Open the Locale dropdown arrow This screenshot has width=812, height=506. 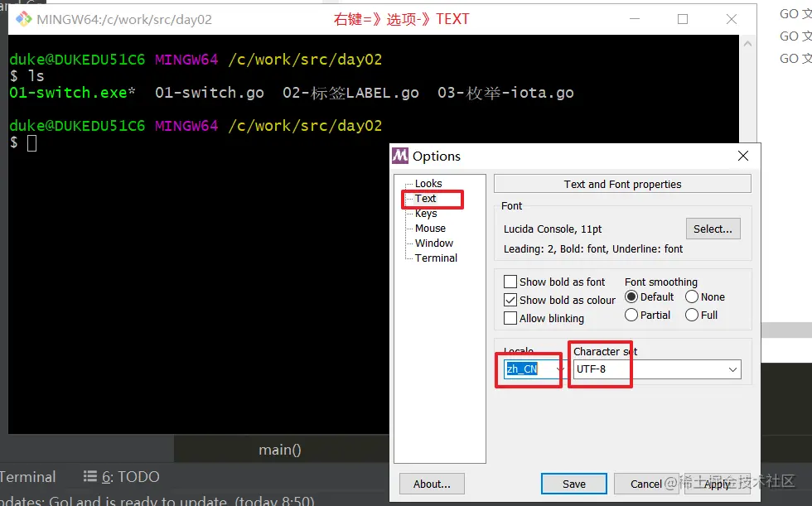[559, 369]
